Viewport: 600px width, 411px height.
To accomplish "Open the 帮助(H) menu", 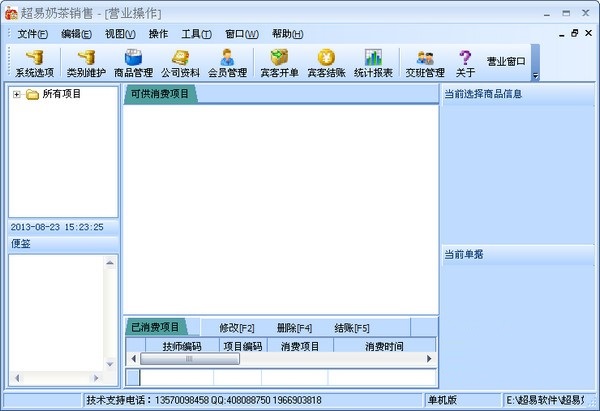I will point(287,34).
